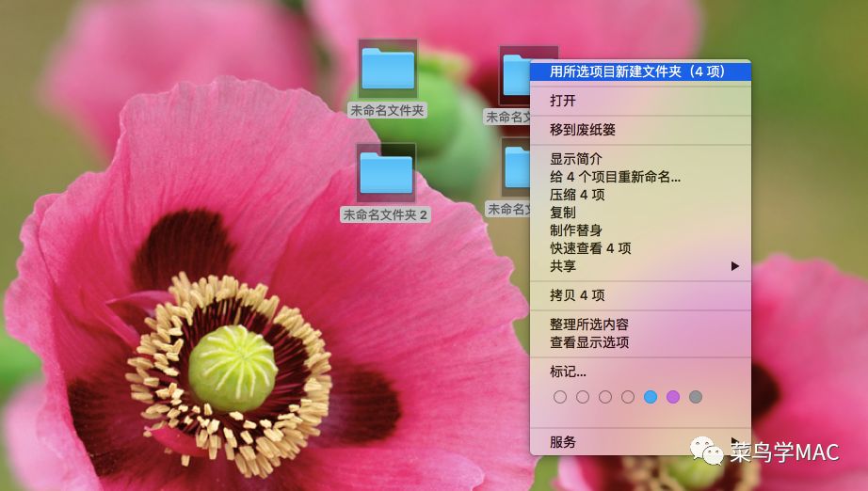Choose 快速查看 4 项 menu entry

tap(640, 248)
